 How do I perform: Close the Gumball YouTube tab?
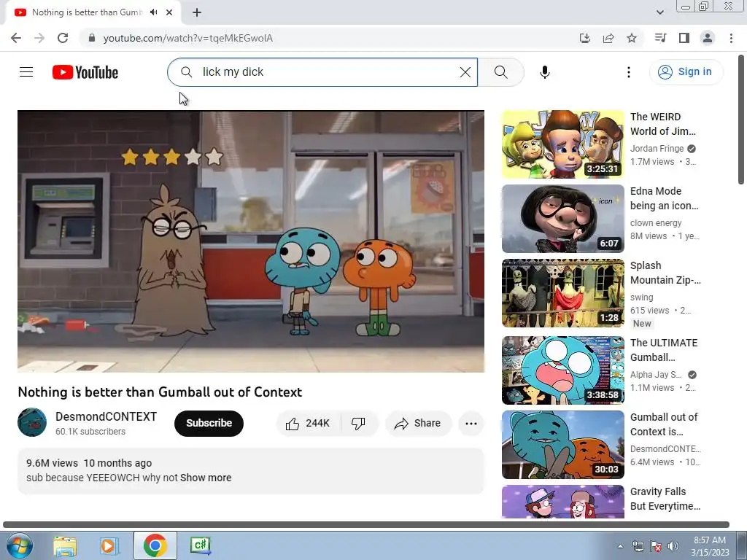pos(169,12)
